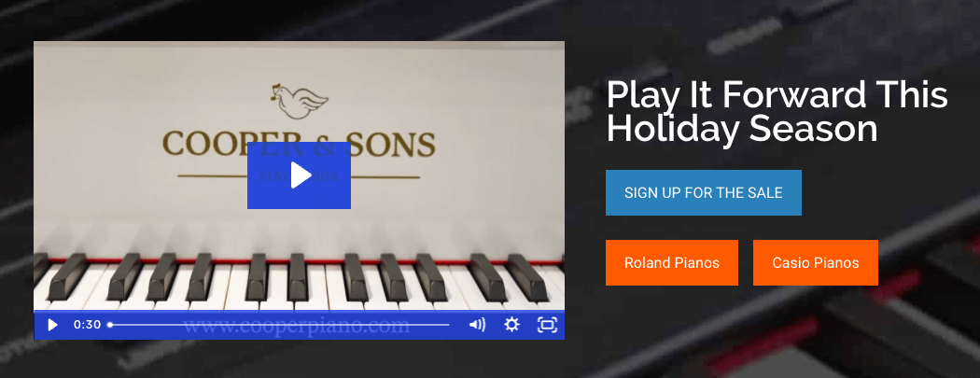Start video with control bar play icon

pos(52,325)
